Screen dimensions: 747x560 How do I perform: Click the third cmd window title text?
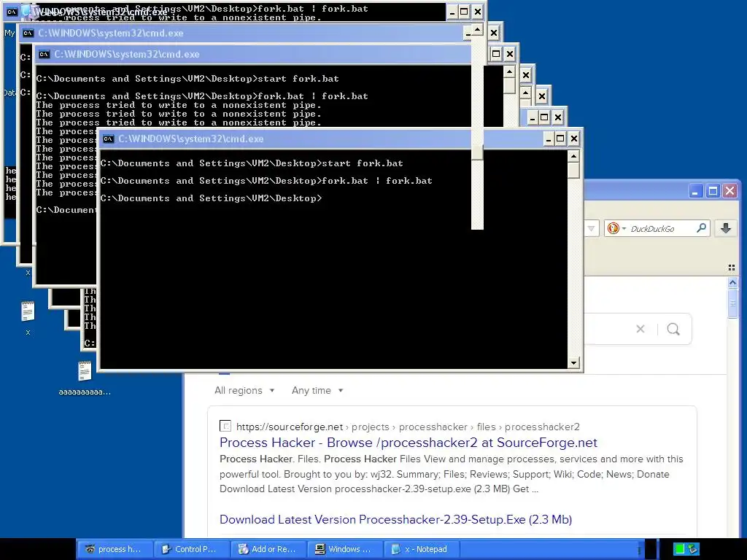click(x=127, y=54)
